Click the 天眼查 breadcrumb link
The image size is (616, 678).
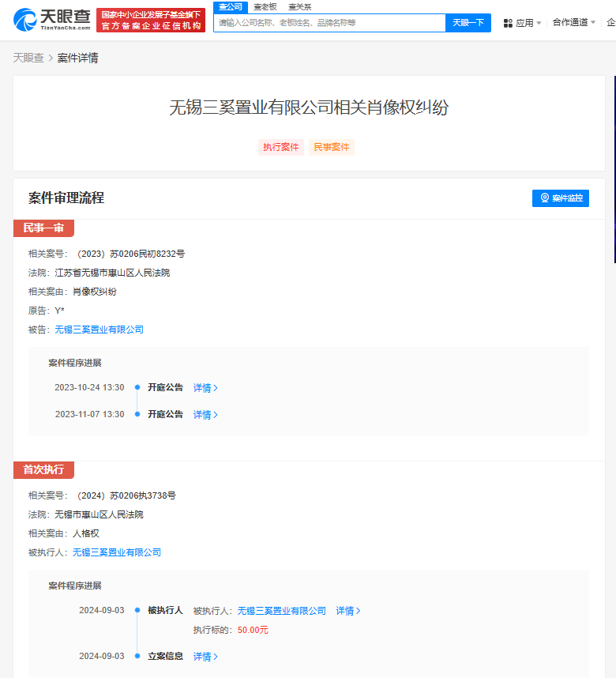pos(28,58)
